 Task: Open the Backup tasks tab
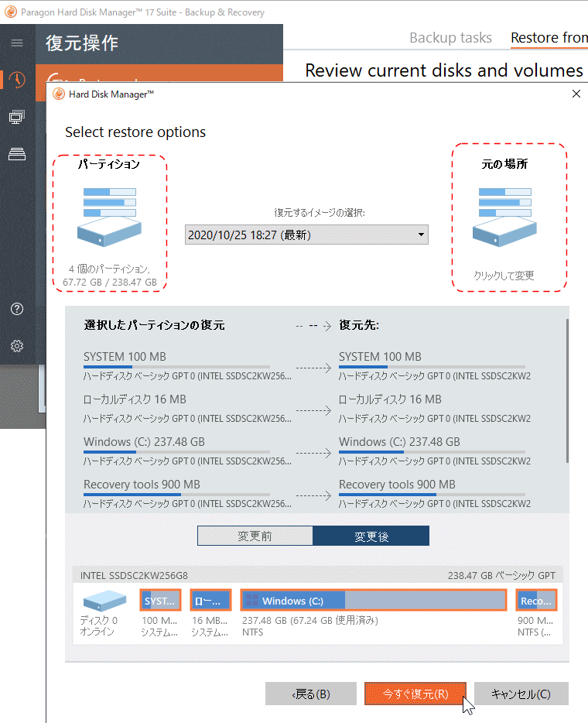(450, 37)
